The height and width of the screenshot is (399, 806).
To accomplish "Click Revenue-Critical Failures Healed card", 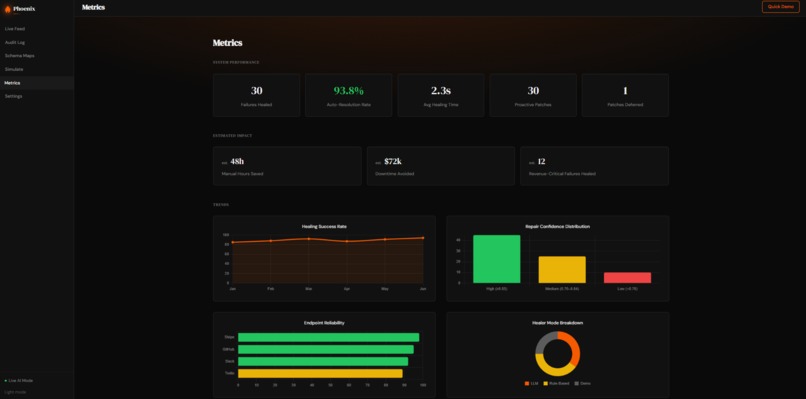I will click(x=594, y=166).
